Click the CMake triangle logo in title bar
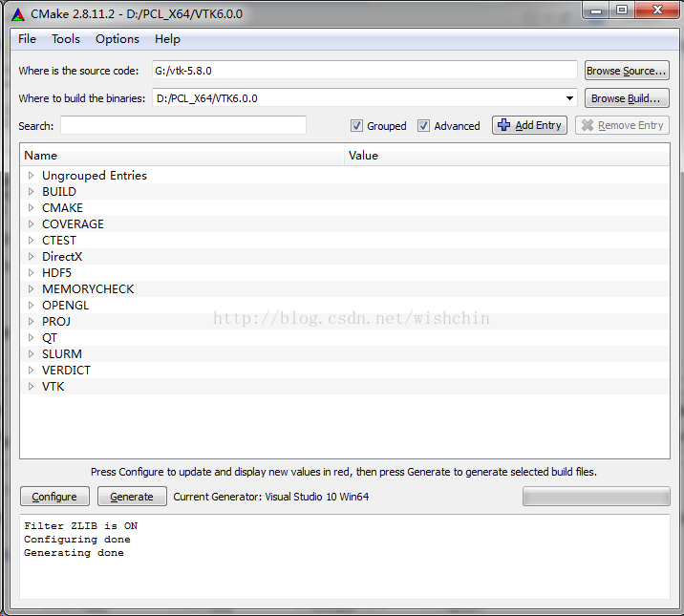The width and height of the screenshot is (684, 616). click(18, 14)
